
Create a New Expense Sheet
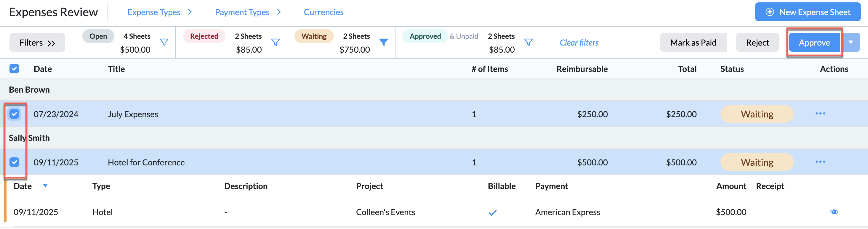pyautogui.click(x=808, y=12)
